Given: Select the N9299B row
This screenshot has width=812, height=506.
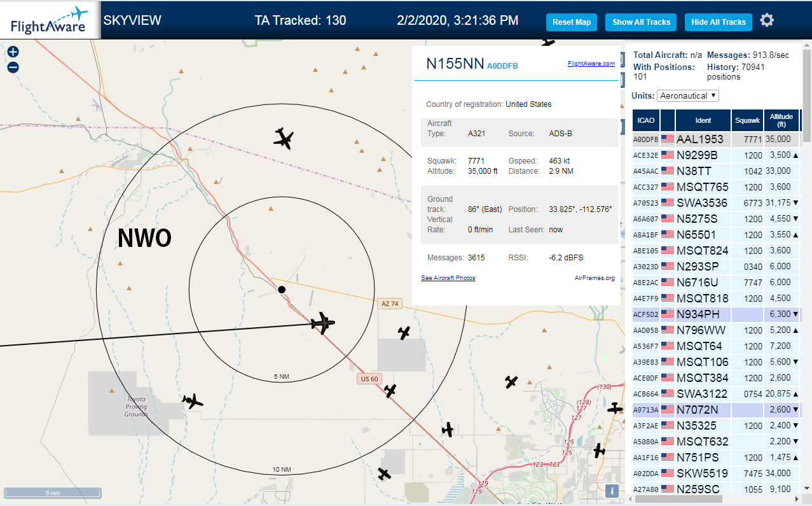Looking at the screenshot, I should [x=717, y=155].
